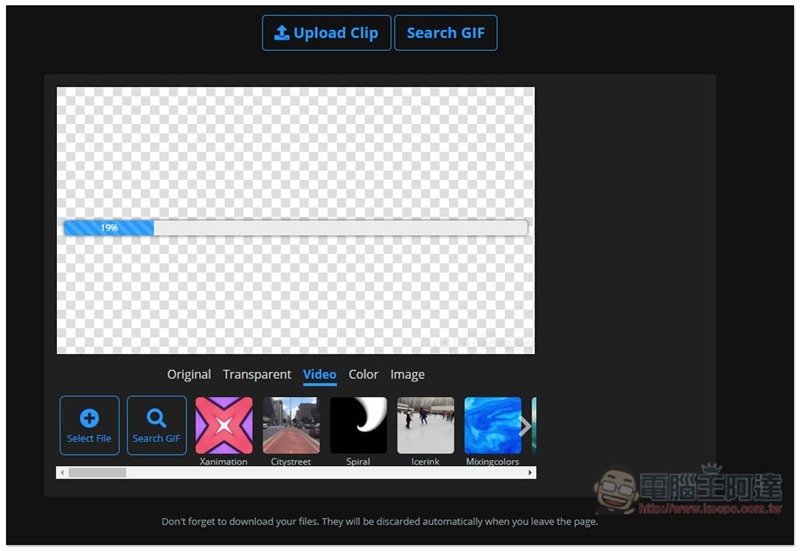800x551 pixels.
Task: Choose the Xanimation background thumbnail
Action: point(224,425)
